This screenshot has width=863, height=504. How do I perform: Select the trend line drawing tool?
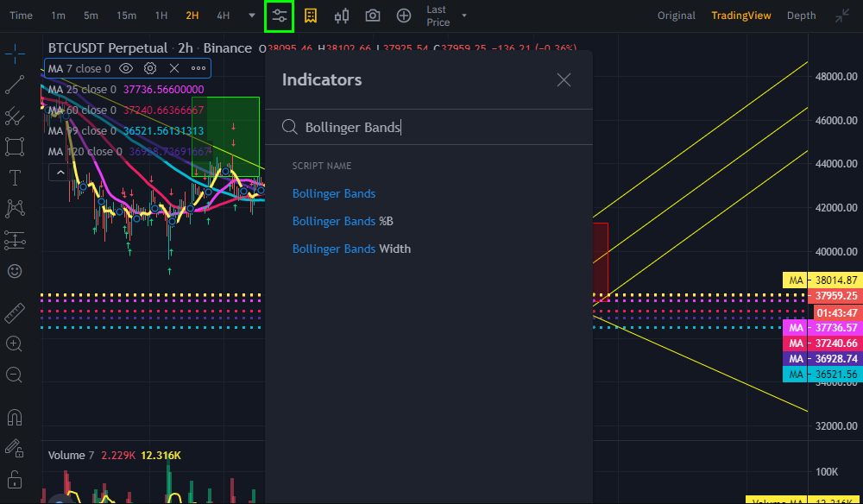coord(15,85)
